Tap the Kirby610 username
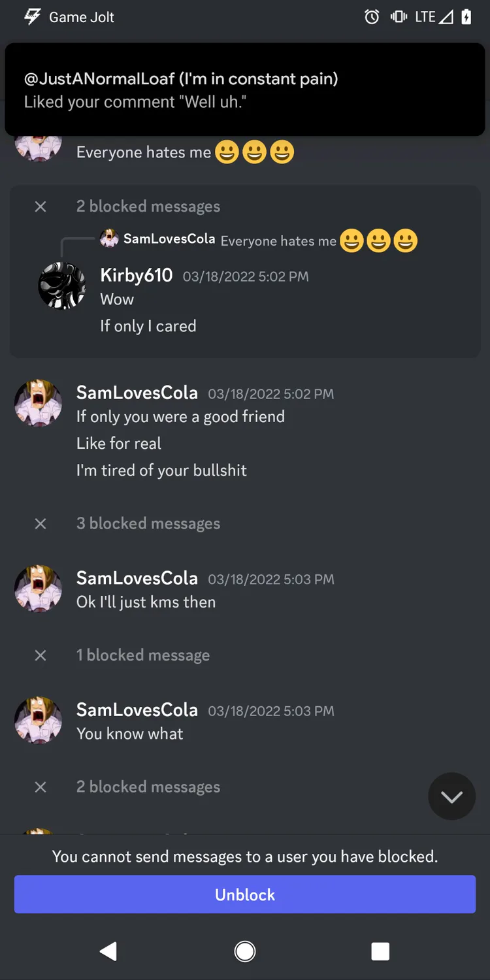 (137, 276)
